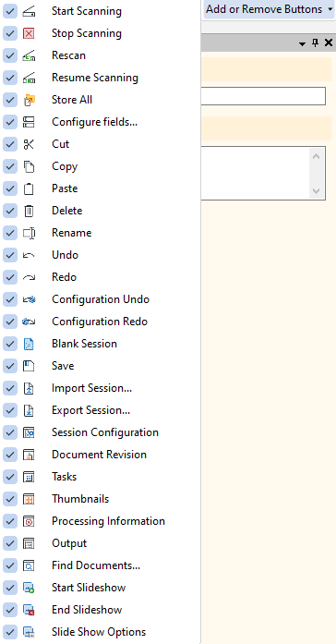Image resolution: width=336 pixels, height=644 pixels.
Task: Click the Start Scanning scanner icon
Action: (29, 11)
